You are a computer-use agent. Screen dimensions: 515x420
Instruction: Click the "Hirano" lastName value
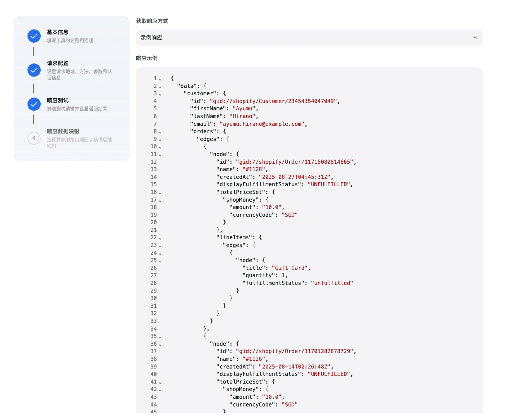pos(242,116)
